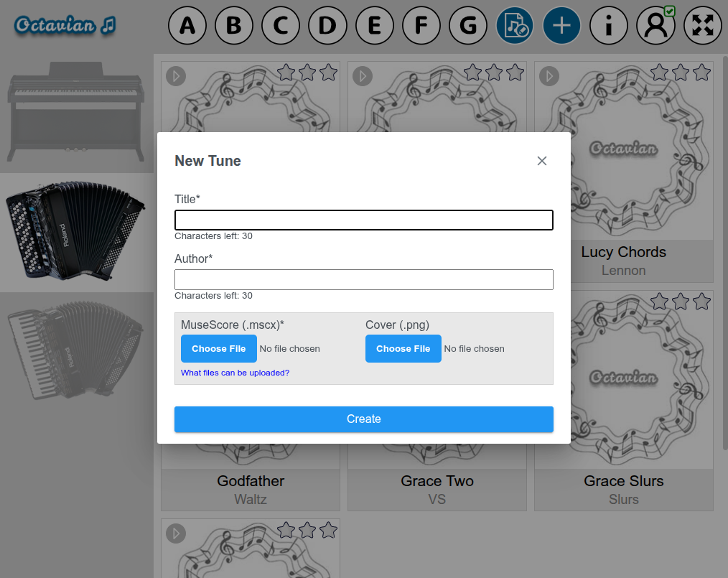Toggle the first star rating on Lucy Chords
The height and width of the screenshot is (578, 728).
point(659,72)
